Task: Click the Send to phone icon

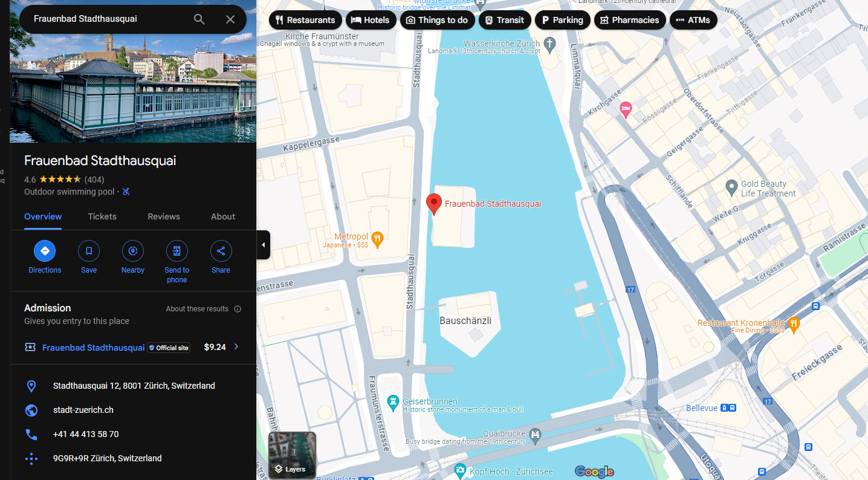Action: point(177,251)
